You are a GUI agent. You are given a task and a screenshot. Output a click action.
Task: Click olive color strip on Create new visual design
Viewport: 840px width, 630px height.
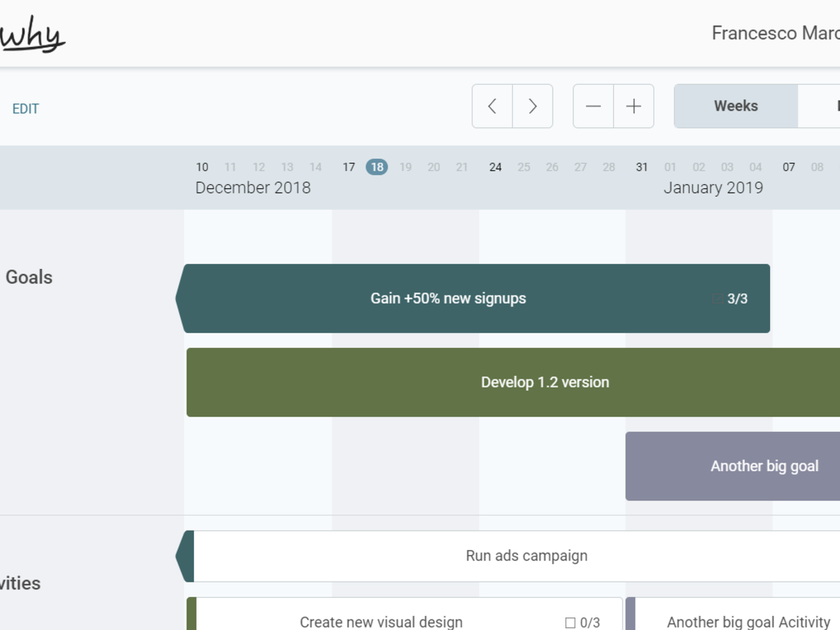pos(192,615)
